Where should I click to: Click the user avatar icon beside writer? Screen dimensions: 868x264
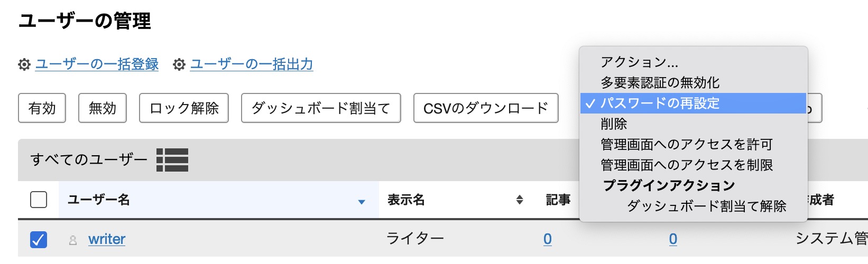(73, 240)
